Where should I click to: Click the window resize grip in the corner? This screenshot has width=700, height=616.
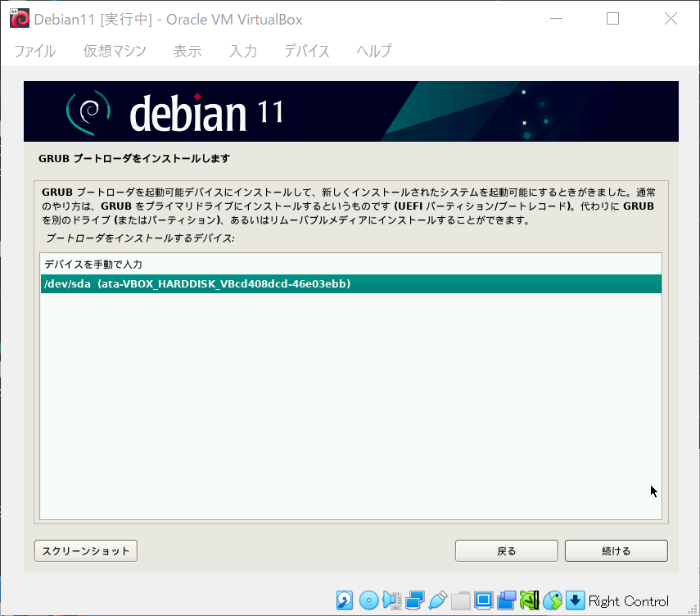(x=693, y=609)
